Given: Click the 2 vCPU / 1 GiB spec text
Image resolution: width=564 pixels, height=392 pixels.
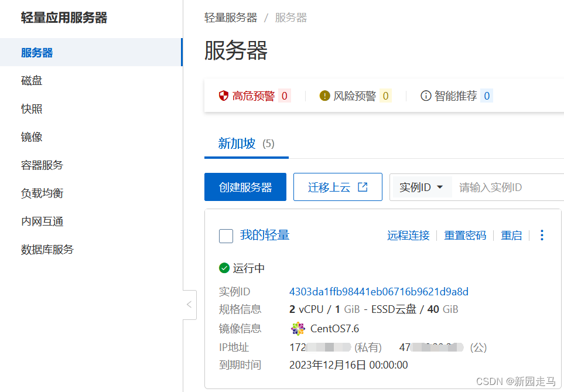Looking at the screenshot, I should [x=324, y=309].
